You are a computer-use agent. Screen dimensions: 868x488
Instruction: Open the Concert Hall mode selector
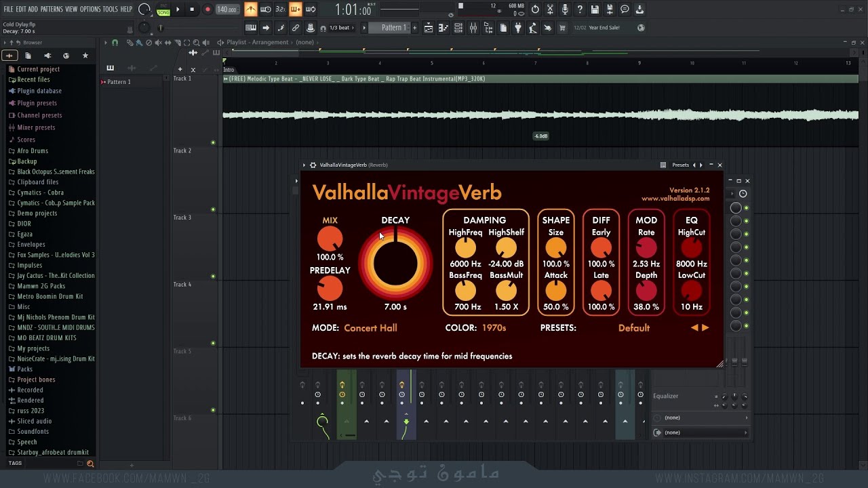click(x=370, y=328)
